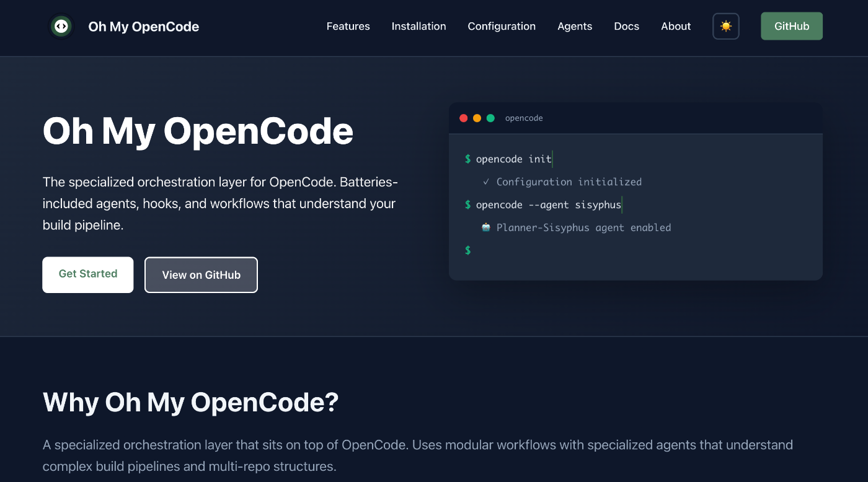Click the green dollar prompt on the last line
The height and width of the screenshot is (482, 868).
[467, 250]
